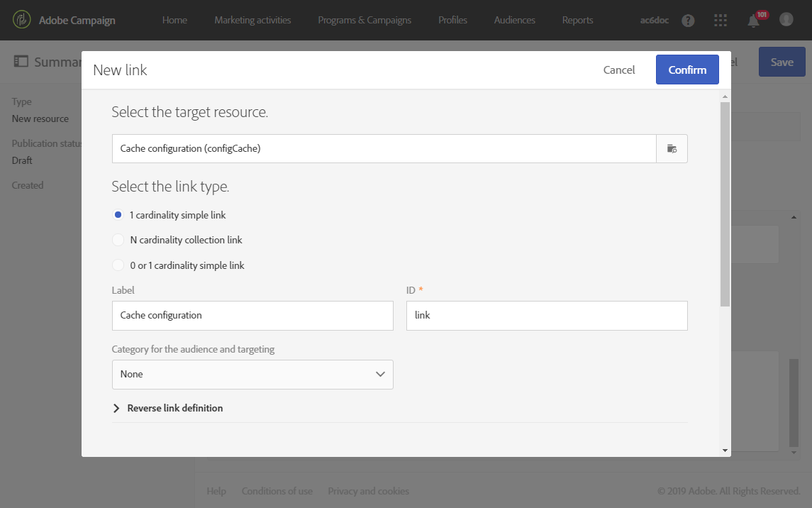Screen dimensions: 812x508
Task: Click the ID input field
Action: [x=547, y=316]
